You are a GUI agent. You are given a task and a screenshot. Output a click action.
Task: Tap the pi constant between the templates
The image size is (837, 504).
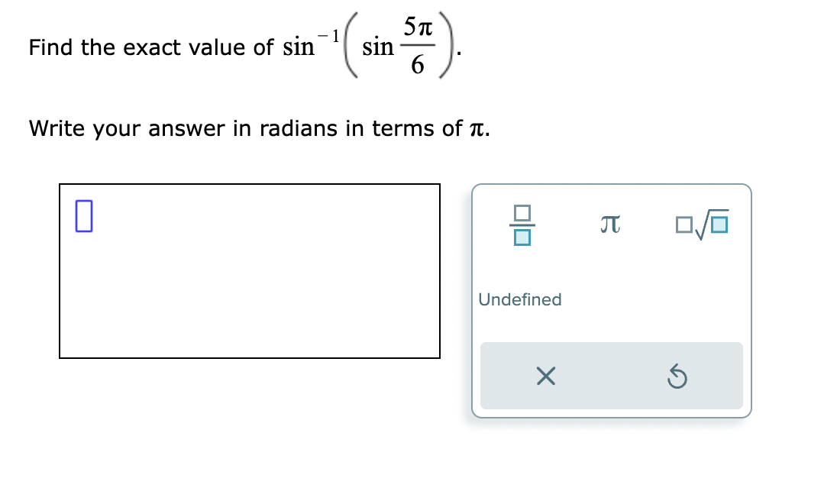[609, 224]
